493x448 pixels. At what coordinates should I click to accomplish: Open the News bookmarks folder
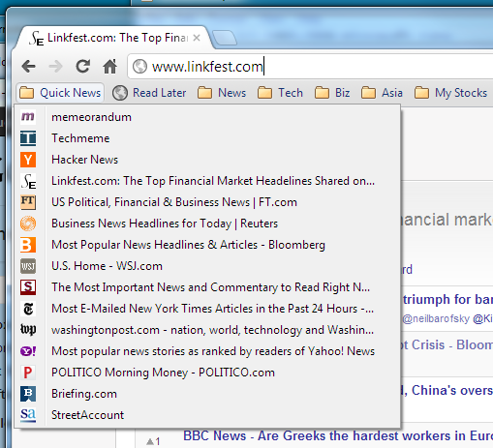click(x=222, y=93)
